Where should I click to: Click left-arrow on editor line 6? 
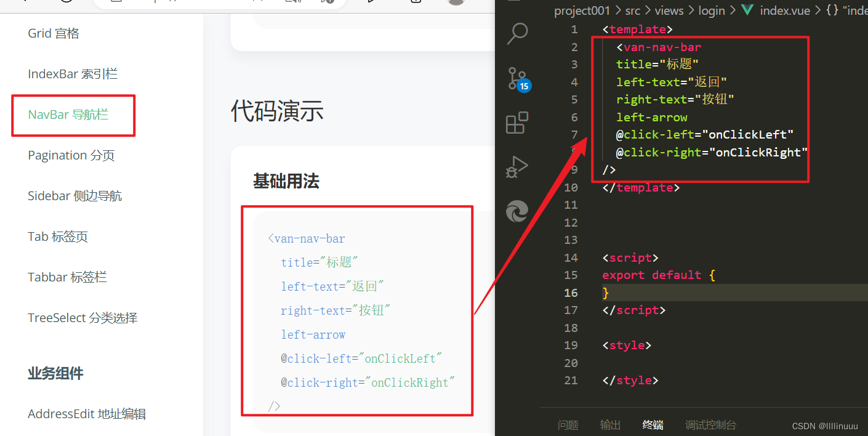[x=652, y=117]
